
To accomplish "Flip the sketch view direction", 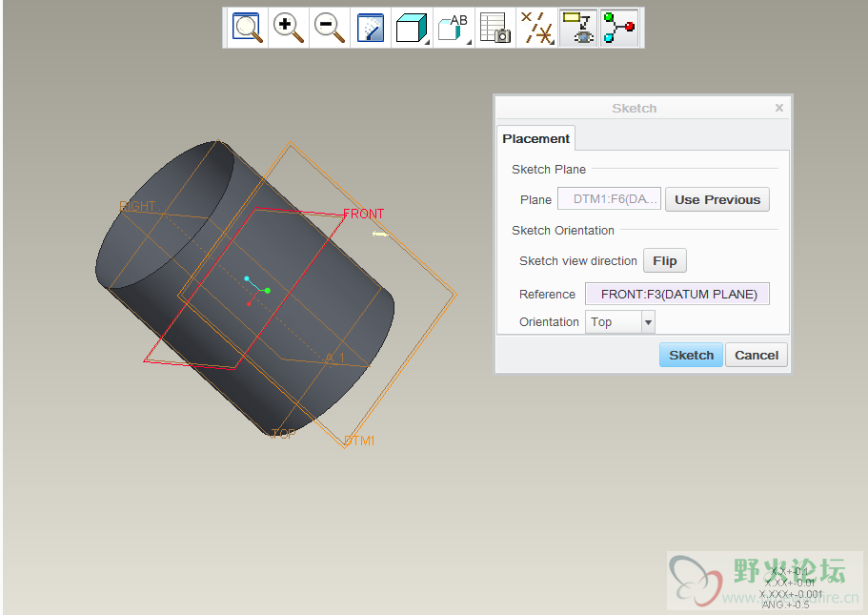I will 665,260.
